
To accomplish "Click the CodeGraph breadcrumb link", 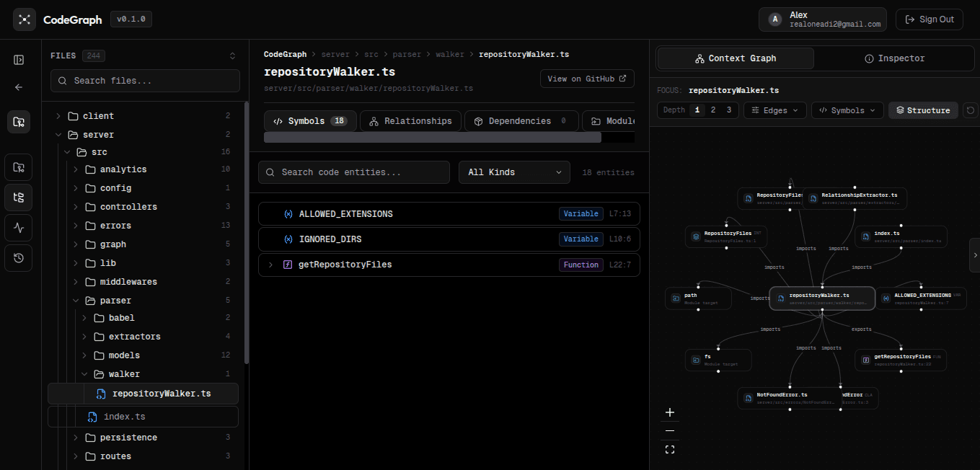I will [x=285, y=54].
